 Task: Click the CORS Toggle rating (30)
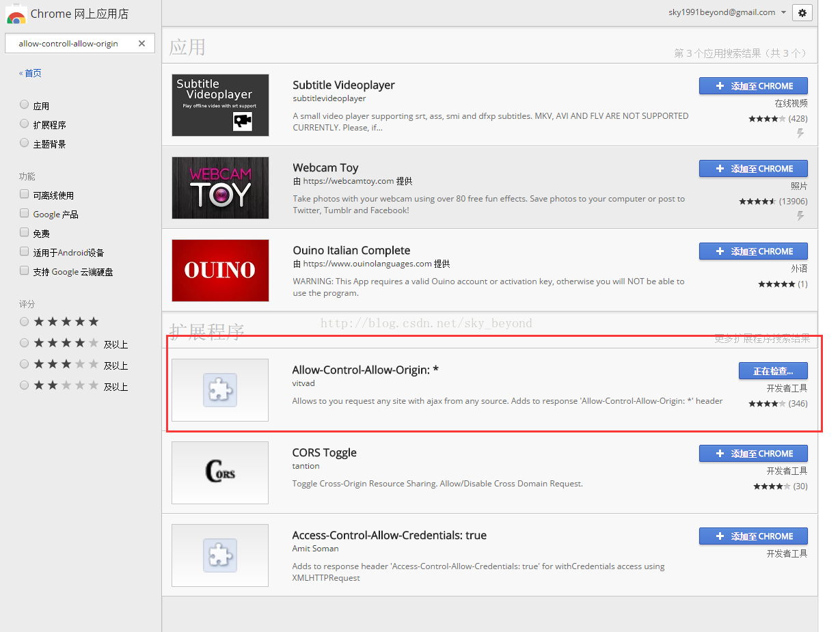(x=781, y=486)
